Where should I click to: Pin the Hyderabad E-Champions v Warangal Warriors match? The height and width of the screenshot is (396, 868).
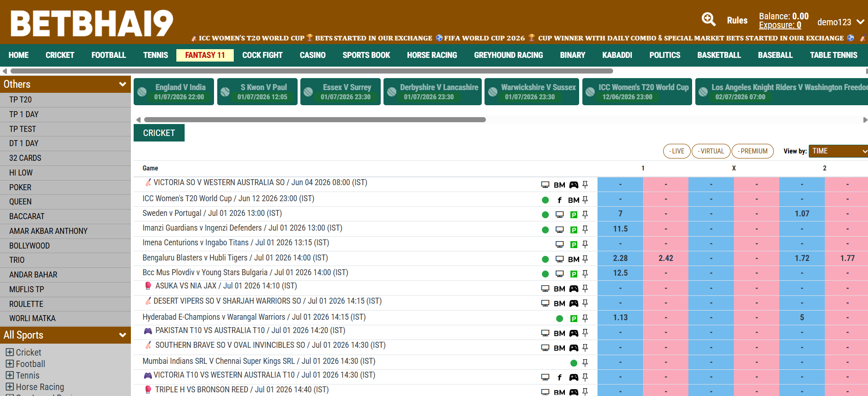pyautogui.click(x=585, y=318)
